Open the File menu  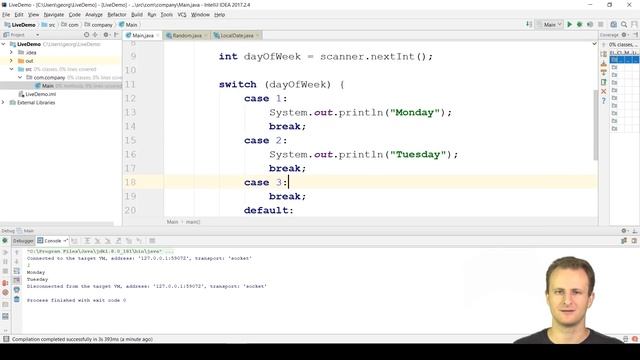pos(6,15)
